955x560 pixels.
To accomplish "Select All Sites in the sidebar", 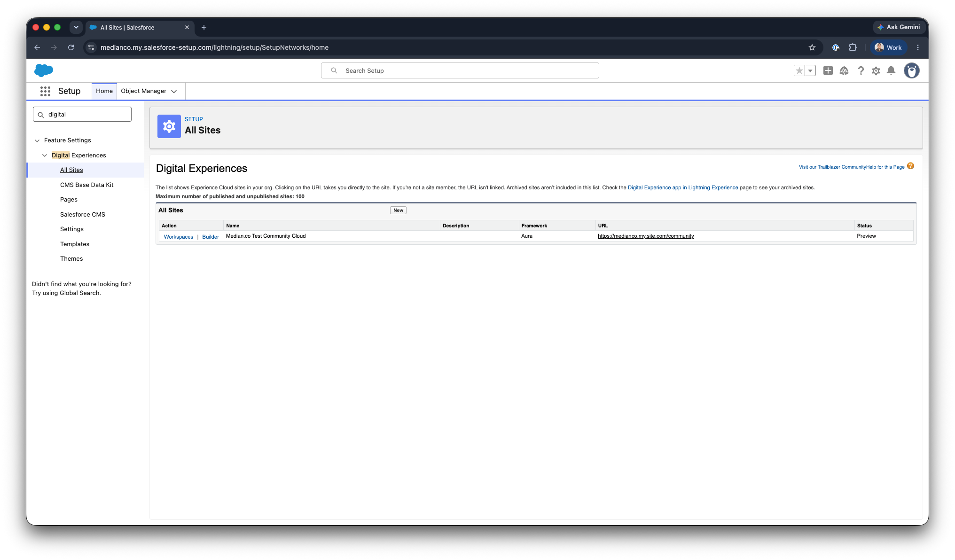I will point(71,170).
